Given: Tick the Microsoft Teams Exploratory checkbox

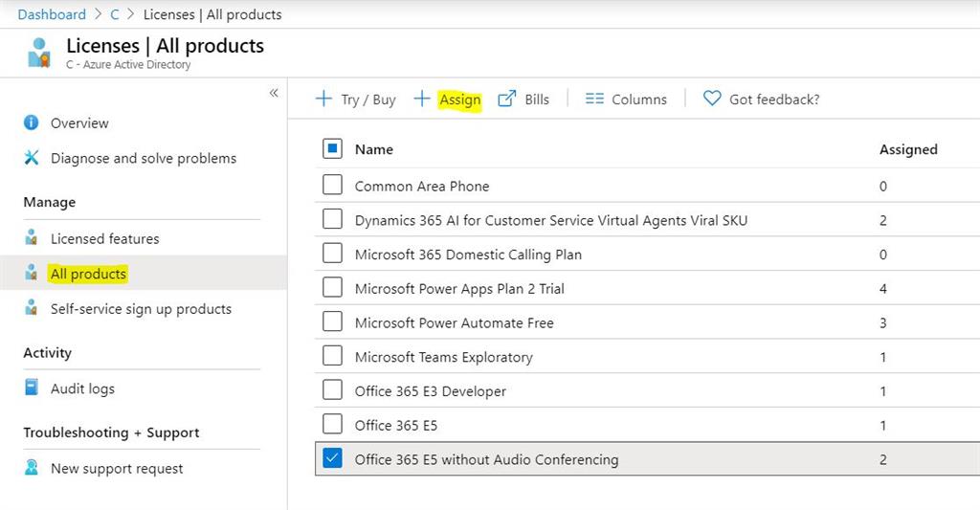Looking at the screenshot, I should click(332, 356).
